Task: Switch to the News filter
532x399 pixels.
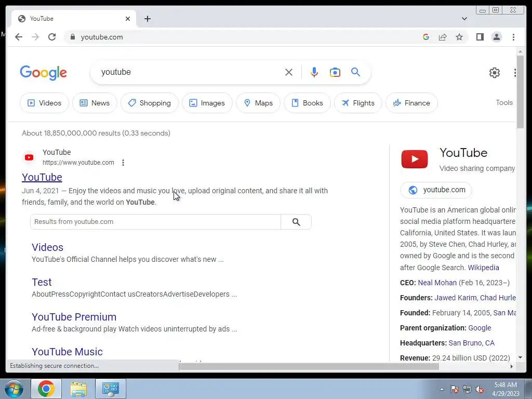Action: 95,103
